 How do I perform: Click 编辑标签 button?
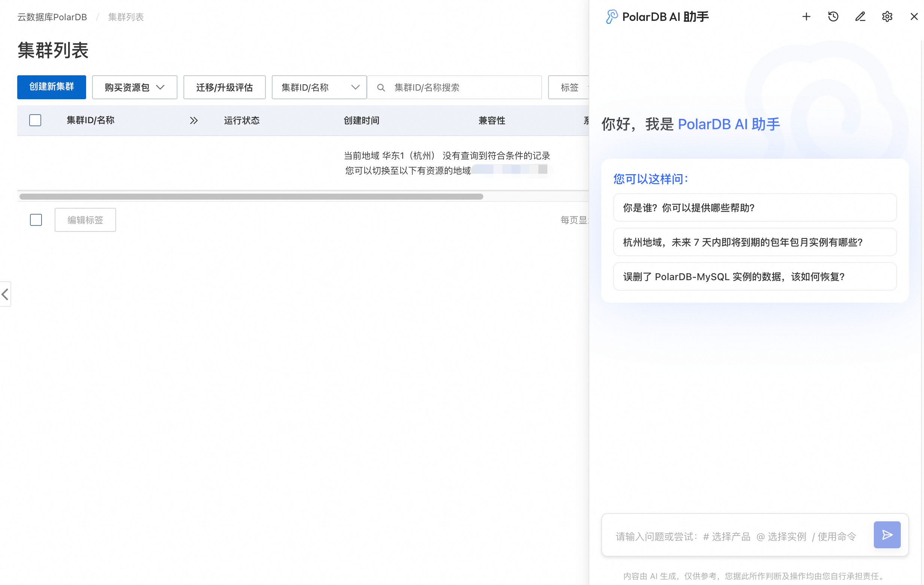point(85,220)
